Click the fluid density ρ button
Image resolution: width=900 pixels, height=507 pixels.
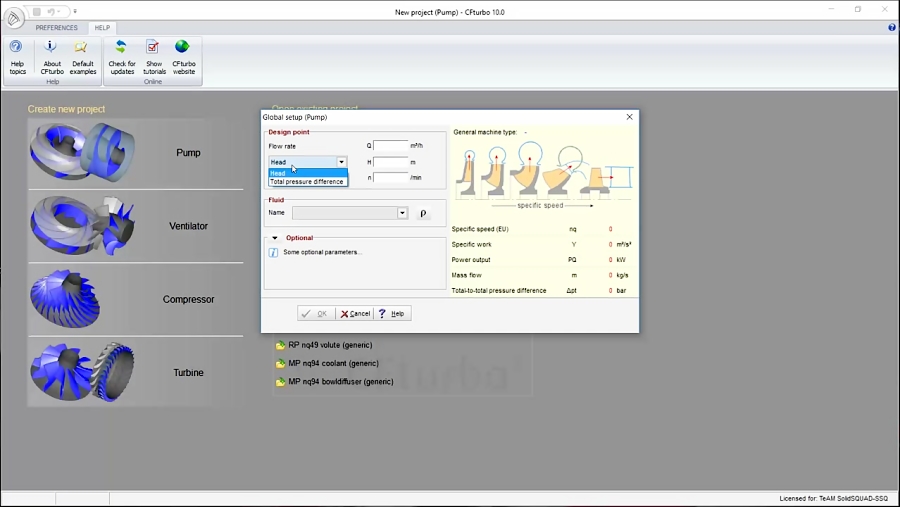coord(423,213)
